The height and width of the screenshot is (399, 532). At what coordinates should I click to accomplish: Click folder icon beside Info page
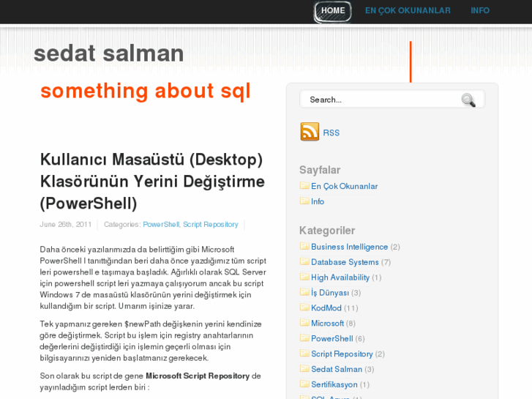click(x=304, y=201)
